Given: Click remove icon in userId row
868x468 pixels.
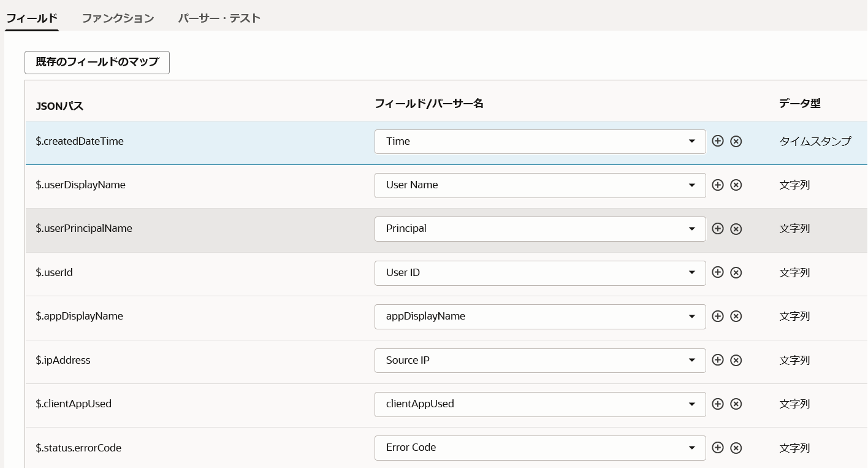Looking at the screenshot, I should click(736, 272).
